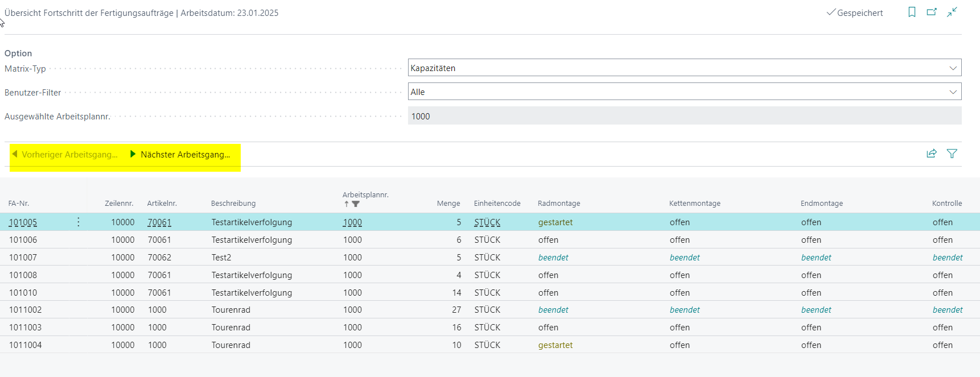Click the Arbeitsplannr. column header
The image size is (980, 377).
pos(365,194)
